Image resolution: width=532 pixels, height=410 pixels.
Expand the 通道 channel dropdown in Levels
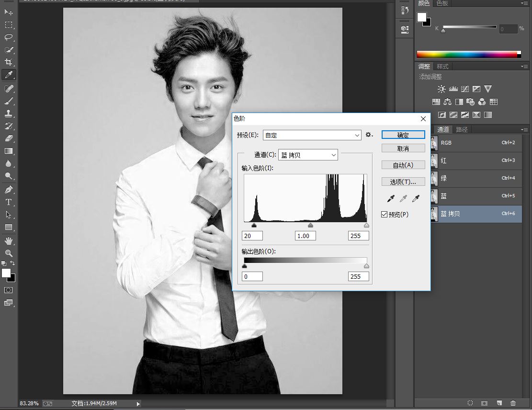pos(308,155)
